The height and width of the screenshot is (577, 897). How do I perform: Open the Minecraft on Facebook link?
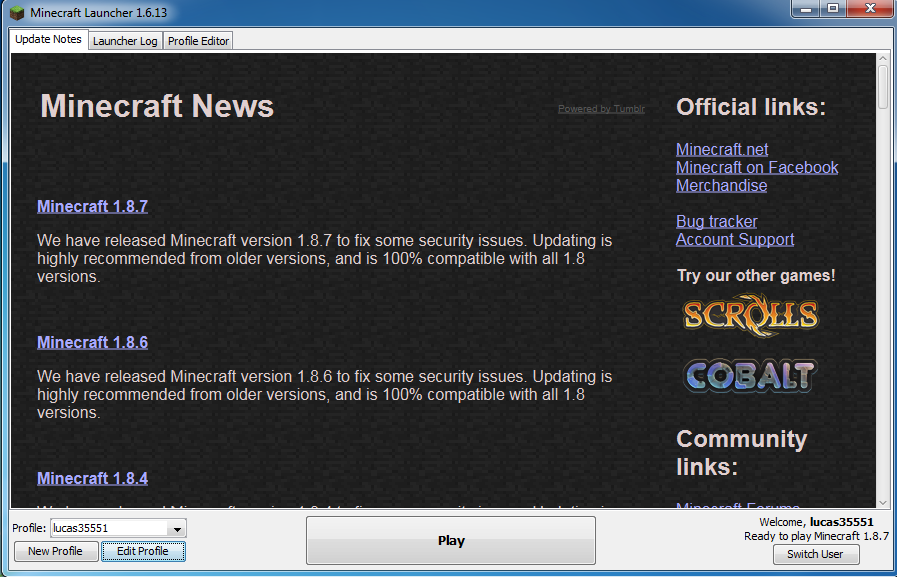tap(757, 168)
